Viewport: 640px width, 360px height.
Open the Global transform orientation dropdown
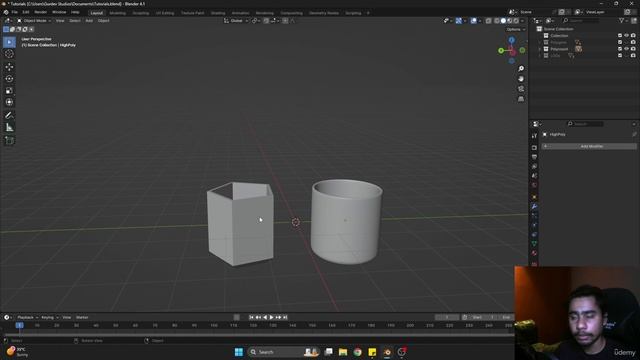[236, 21]
